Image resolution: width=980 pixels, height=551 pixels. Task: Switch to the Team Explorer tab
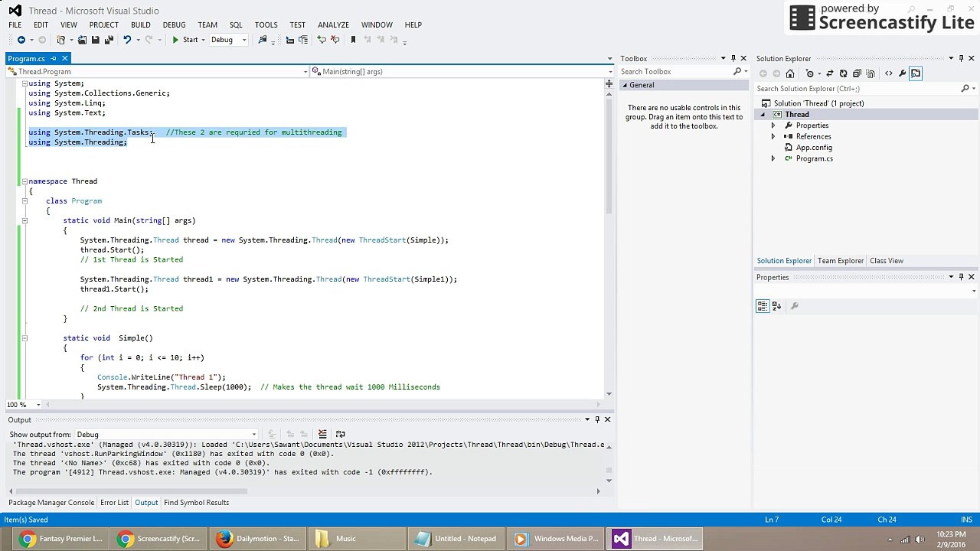point(840,261)
